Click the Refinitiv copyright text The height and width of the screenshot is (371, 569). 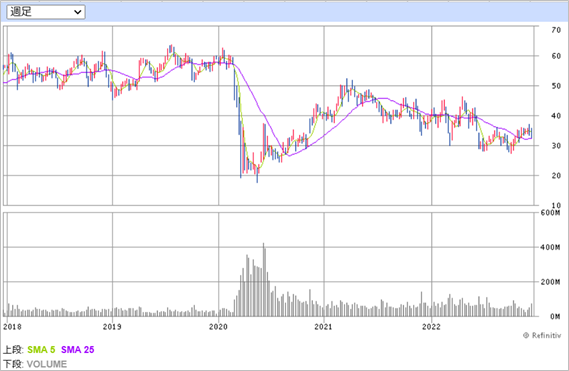pyautogui.click(x=542, y=335)
